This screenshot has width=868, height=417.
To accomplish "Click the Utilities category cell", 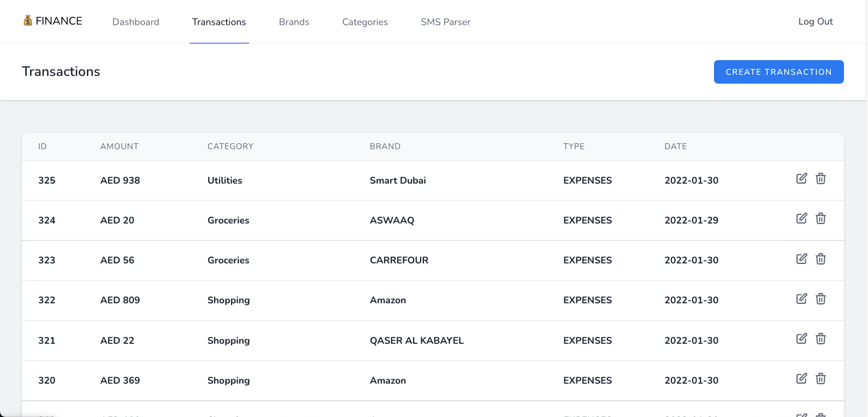I will (x=225, y=180).
